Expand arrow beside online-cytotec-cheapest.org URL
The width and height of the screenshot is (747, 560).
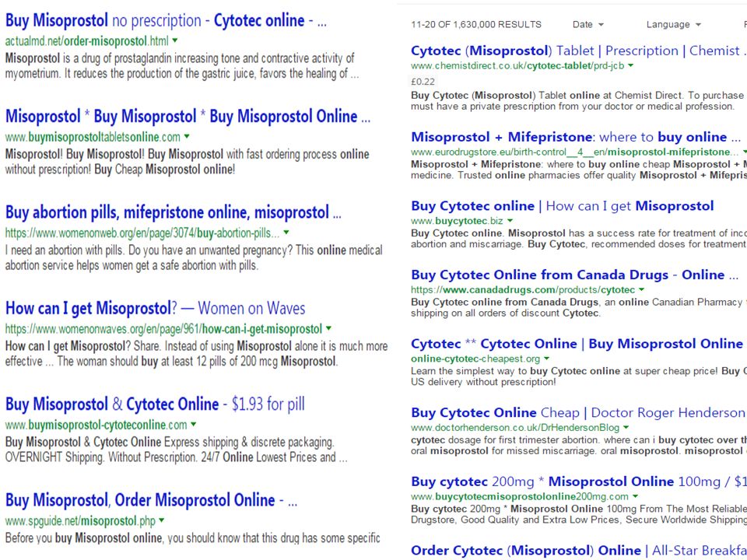547,359
